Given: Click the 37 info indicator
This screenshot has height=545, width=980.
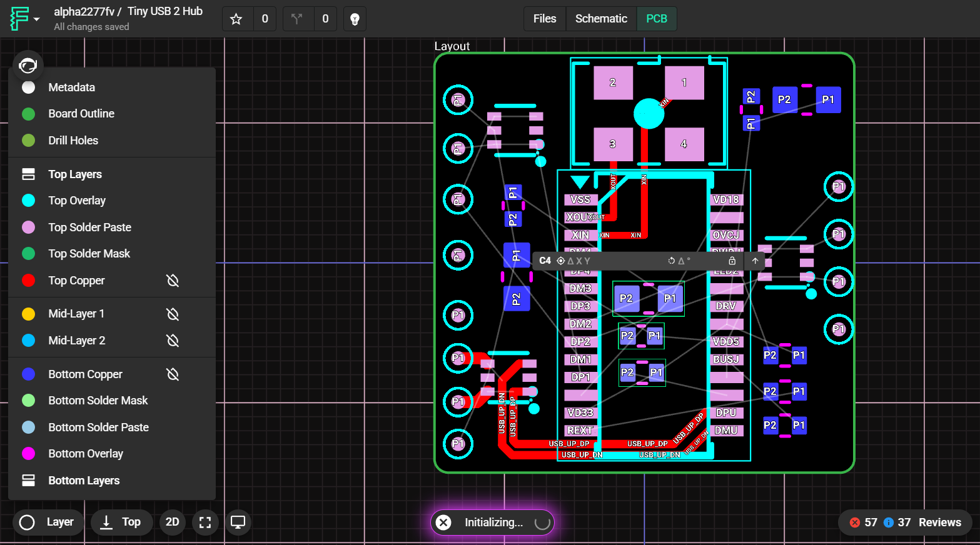Looking at the screenshot, I should coord(897,522).
